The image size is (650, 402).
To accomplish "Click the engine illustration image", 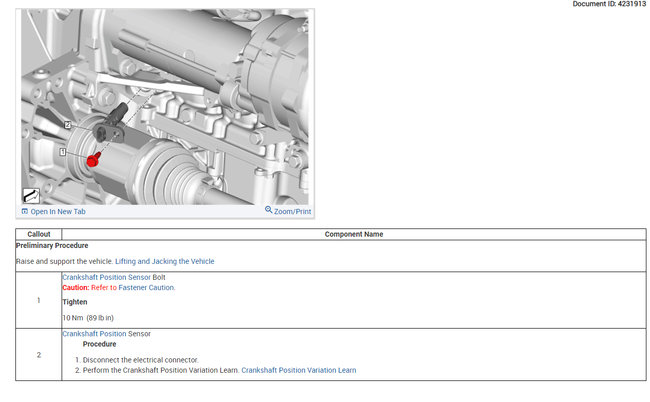I will pyautogui.click(x=165, y=107).
